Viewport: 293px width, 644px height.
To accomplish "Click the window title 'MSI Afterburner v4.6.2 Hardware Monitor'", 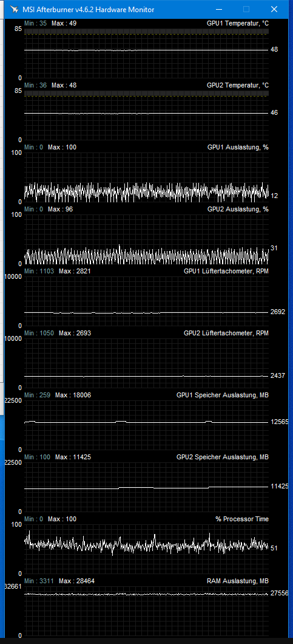I will pyautogui.click(x=88, y=10).
